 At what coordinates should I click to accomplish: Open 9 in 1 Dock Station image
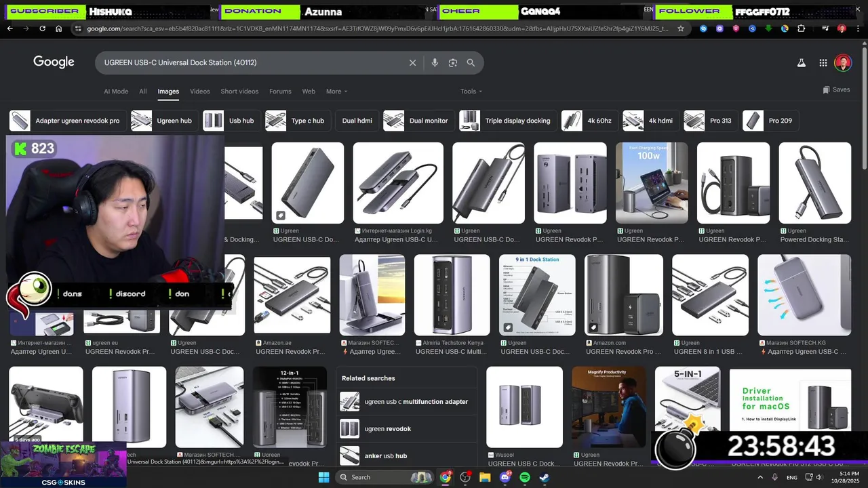pos(537,295)
